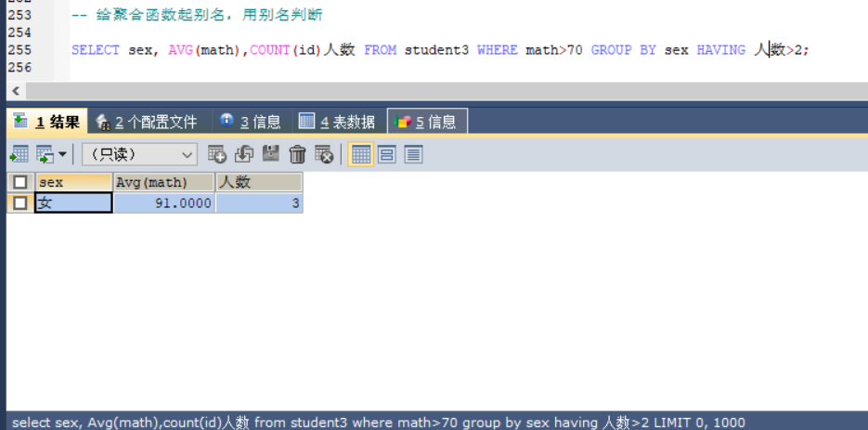Open the 4 表数据 tab
This screenshot has height=430, width=868.
pyautogui.click(x=339, y=122)
